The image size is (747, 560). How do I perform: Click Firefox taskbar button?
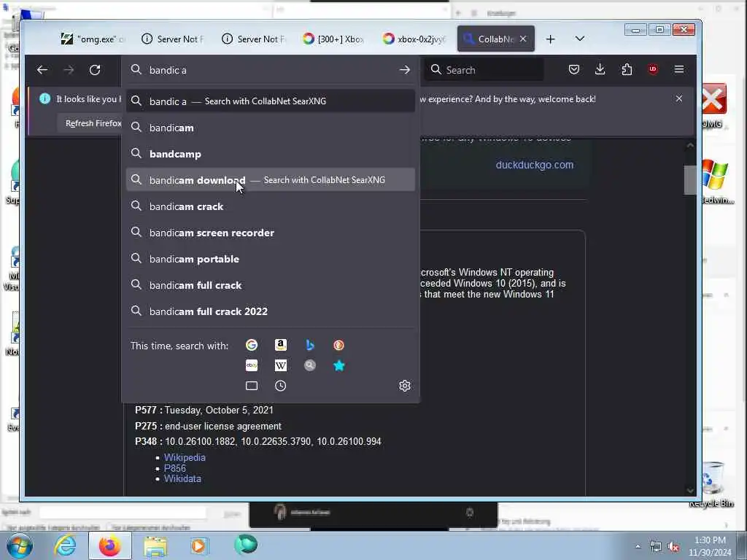[x=109, y=546]
